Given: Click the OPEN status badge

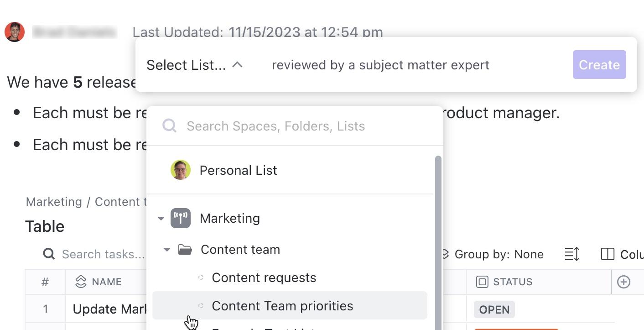Looking at the screenshot, I should (494, 309).
